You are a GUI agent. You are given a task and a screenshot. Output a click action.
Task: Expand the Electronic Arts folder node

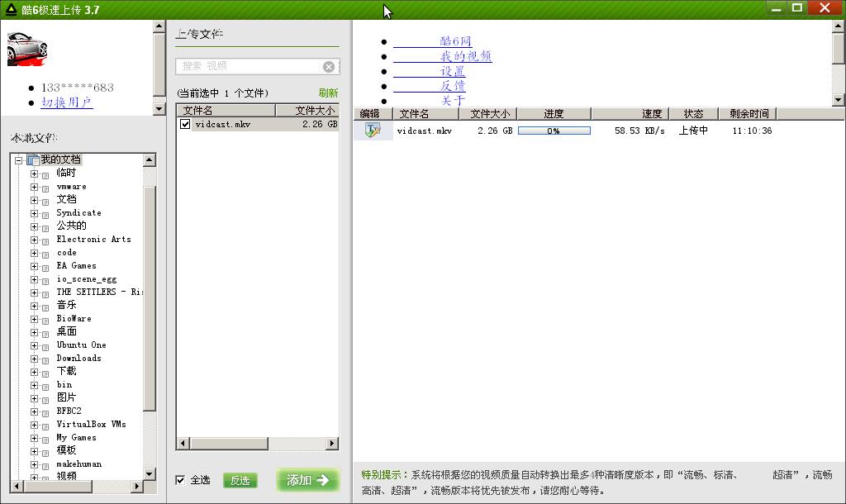tap(34, 240)
